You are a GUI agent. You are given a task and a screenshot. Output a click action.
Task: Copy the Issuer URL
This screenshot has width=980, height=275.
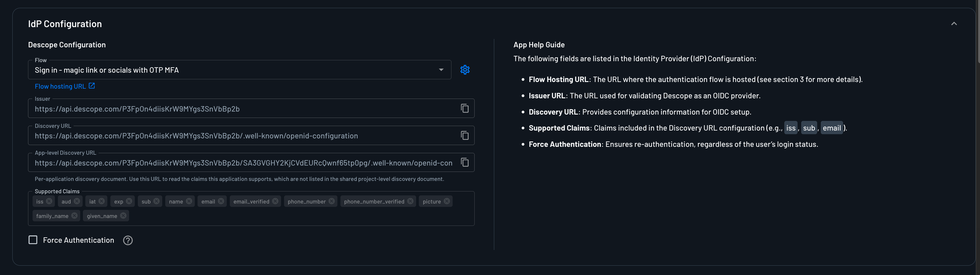(x=464, y=109)
